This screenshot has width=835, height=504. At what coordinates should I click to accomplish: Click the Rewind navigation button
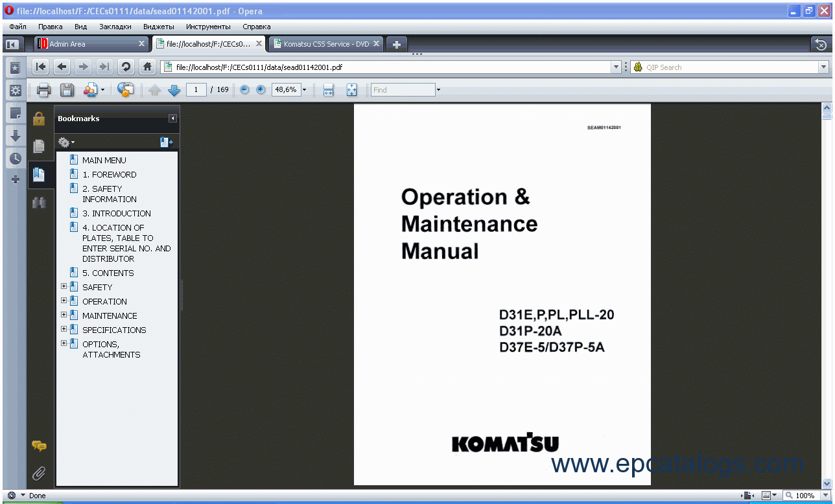point(41,67)
